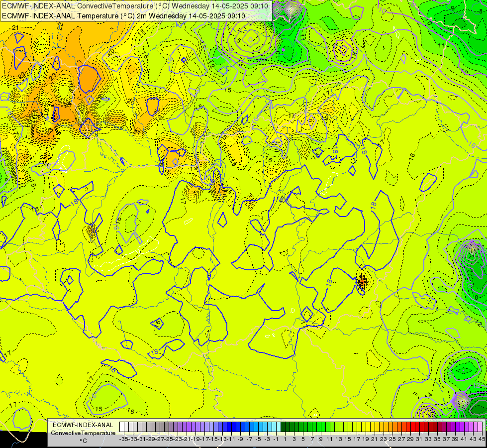
Task: Click the legend scale number 13
Action: point(339,439)
